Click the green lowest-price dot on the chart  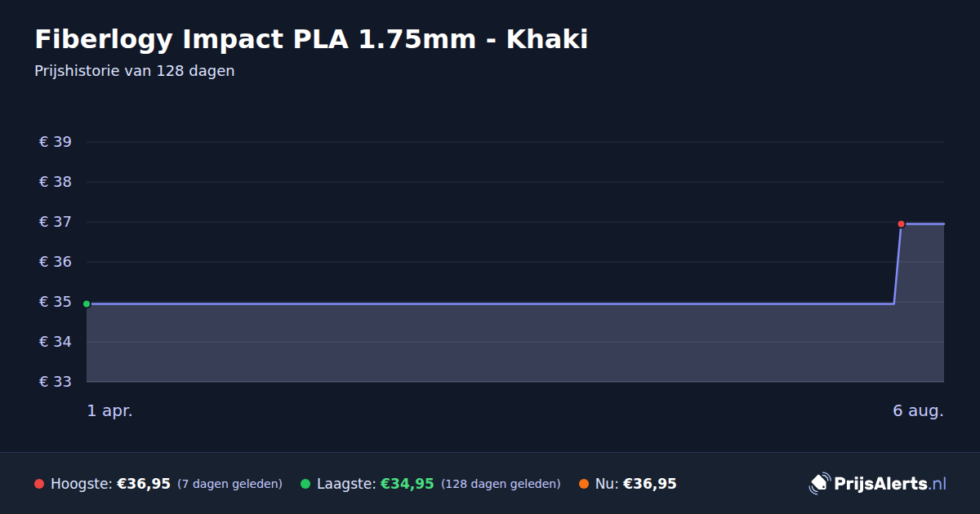(x=87, y=304)
